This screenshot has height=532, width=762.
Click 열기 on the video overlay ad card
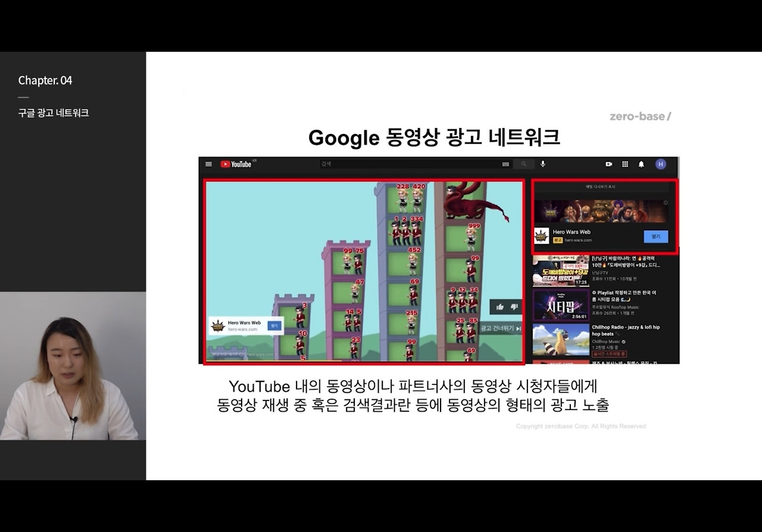pos(274,326)
